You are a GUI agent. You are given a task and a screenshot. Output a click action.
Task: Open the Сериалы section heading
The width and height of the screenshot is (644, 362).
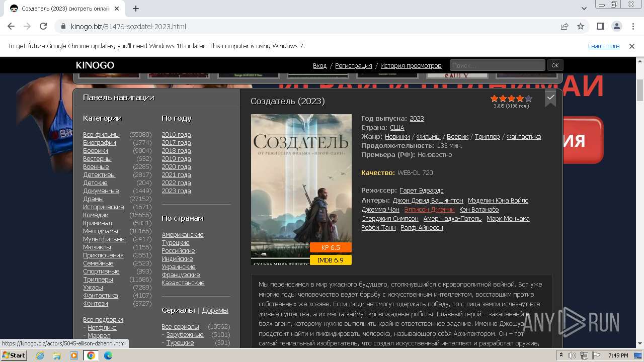pos(178,310)
